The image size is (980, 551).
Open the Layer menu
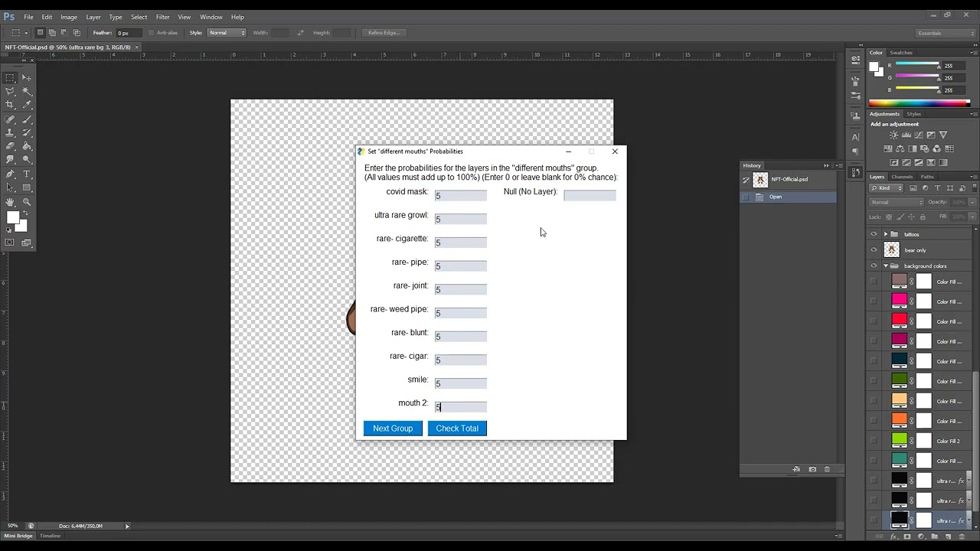coord(93,17)
